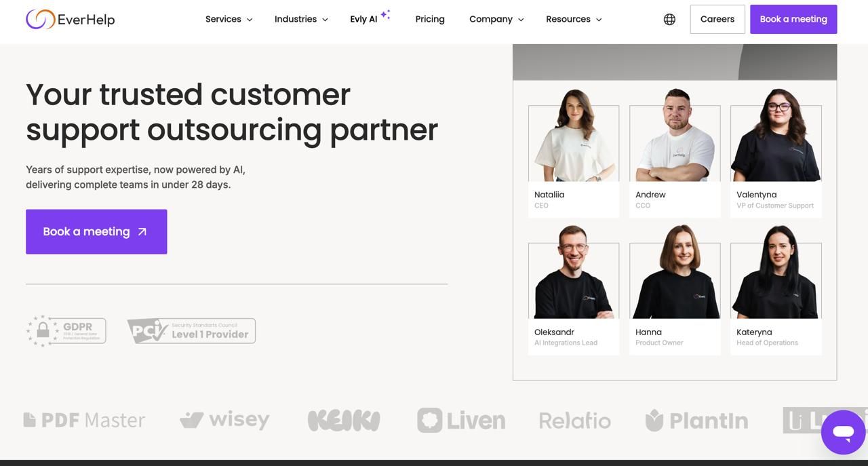Image resolution: width=868 pixels, height=466 pixels.
Task: Click the PDF Master client logo
Action: pyautogui.click(x=84, y=420)
